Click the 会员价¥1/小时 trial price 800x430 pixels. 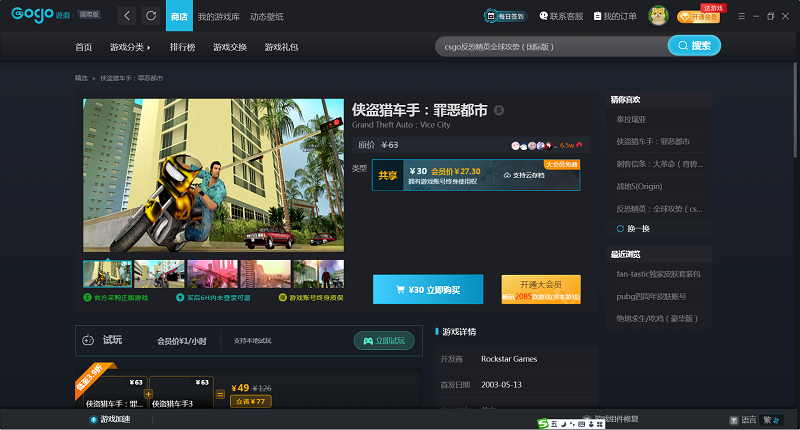point(181,341)
